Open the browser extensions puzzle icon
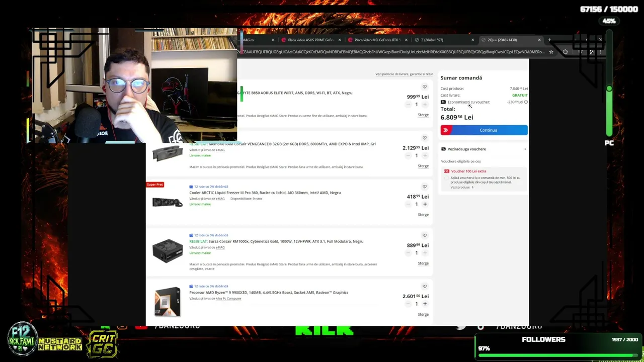This screenshot has width=644, height=362. pyautogui.click(x=566, y=52)
